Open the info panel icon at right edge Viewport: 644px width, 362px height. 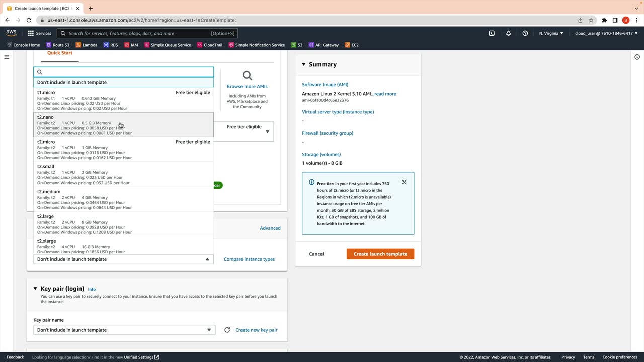(x=637, y=57)
